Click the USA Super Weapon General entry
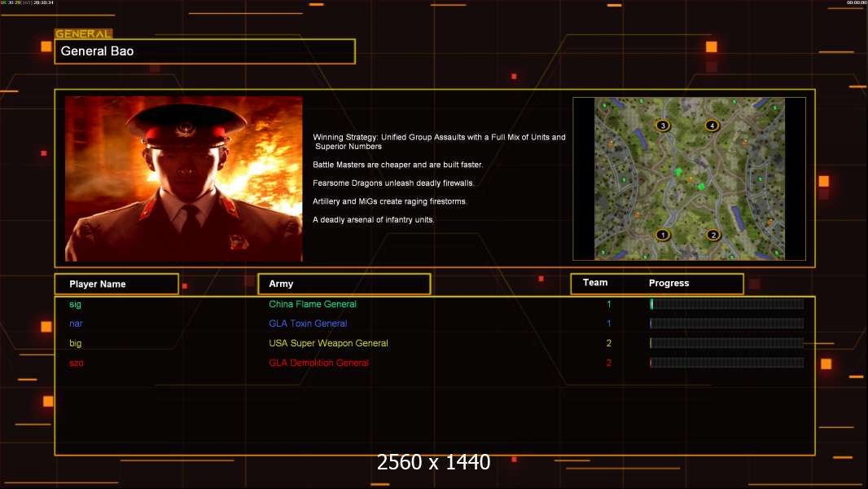This screenshot has height=489, width=868. point(328,343)
